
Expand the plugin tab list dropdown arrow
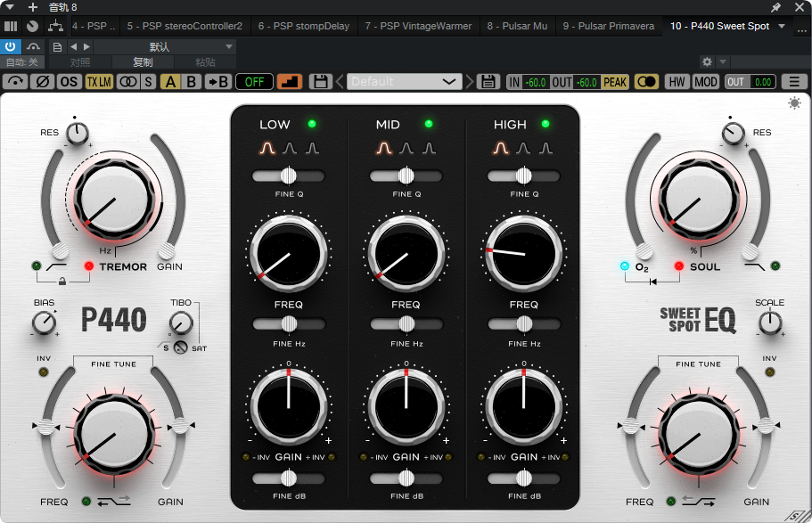point(782,26)
